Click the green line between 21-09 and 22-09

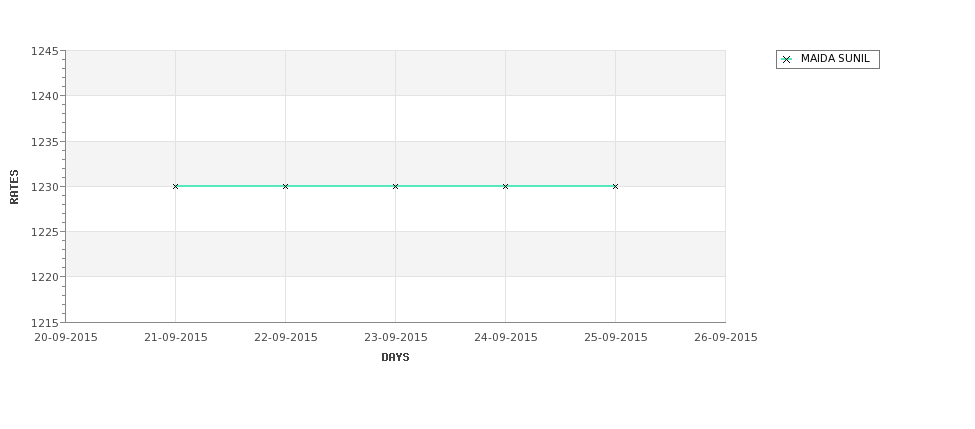click(230, 186)
